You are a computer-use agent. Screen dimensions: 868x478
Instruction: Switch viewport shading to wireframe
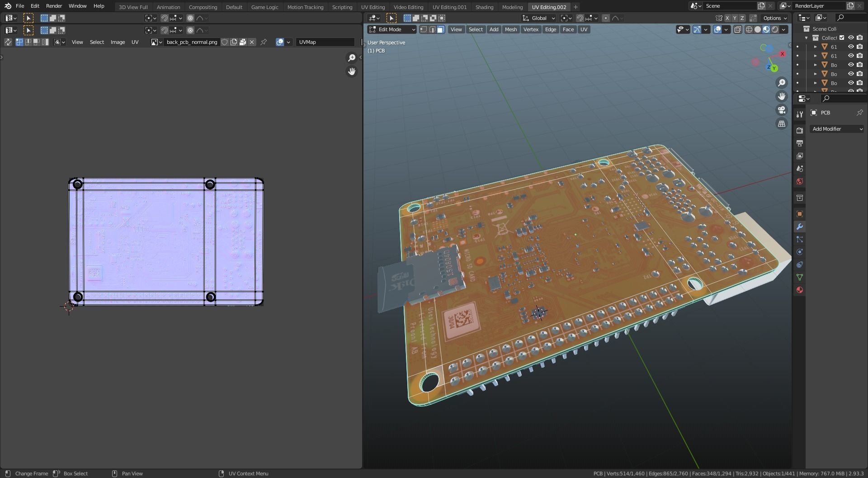749,29
